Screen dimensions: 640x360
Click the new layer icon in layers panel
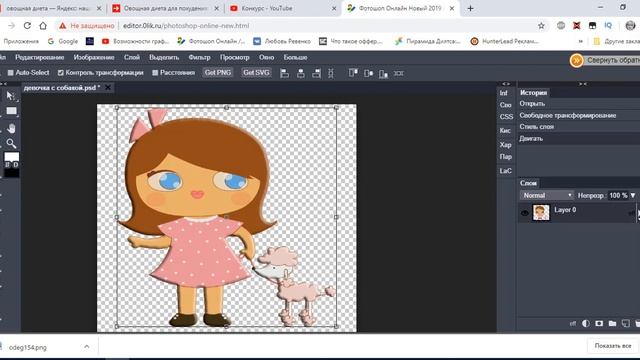(625, 323)
